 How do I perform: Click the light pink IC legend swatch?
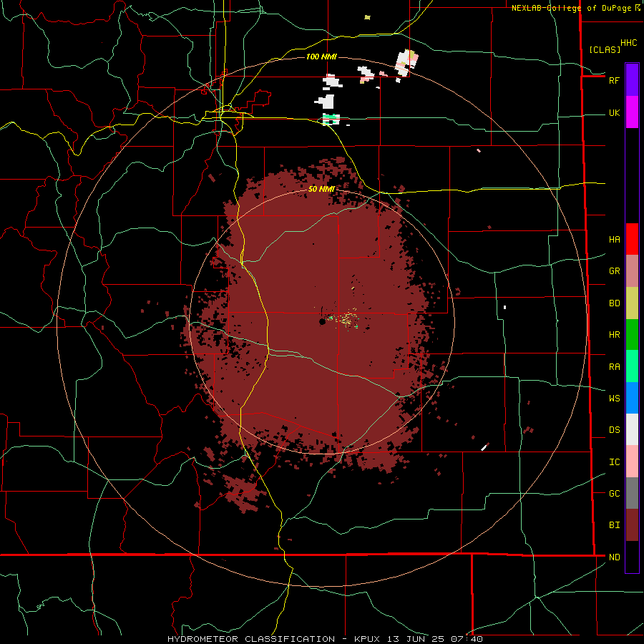point(632,462)
